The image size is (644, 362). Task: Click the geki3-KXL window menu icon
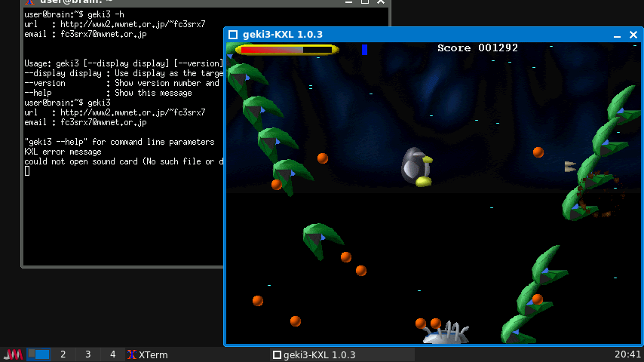pos(233,35)
